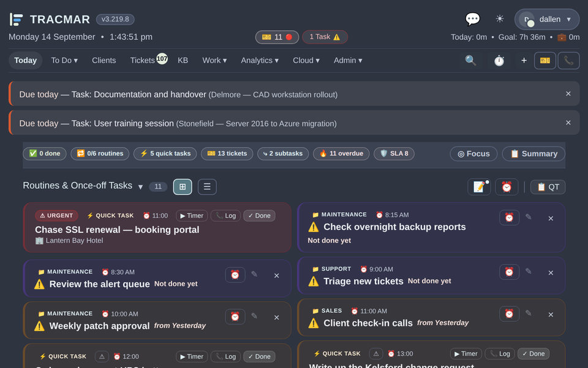Filter by 11 overdue chip
The height and width of the screenshot is (368, 588).
pyautogui.click(x=341, y=153)
